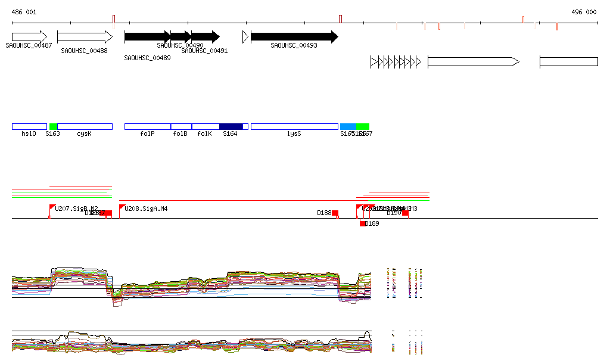Viewport: 610px width, 364px height.
Task: Click the lysS segment box
Action: pyautogui.click(x=294, y=126)
